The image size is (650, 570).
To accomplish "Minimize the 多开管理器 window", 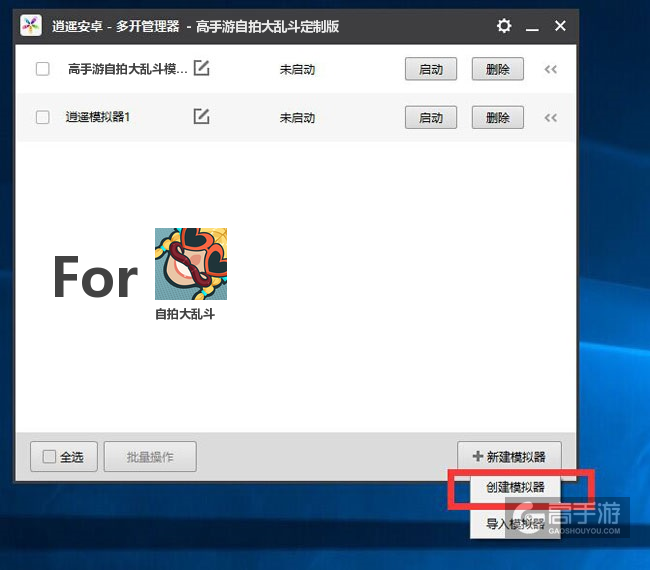I will pyautogui.click(x=532, y=26).
